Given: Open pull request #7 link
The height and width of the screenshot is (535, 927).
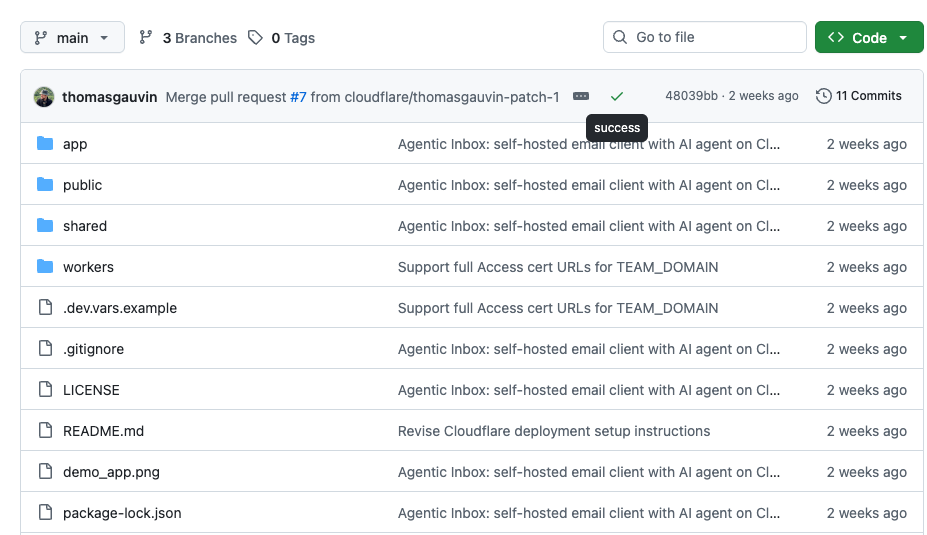Looking at the screenshot, I should pyautogui.click(x=298, y=97).
